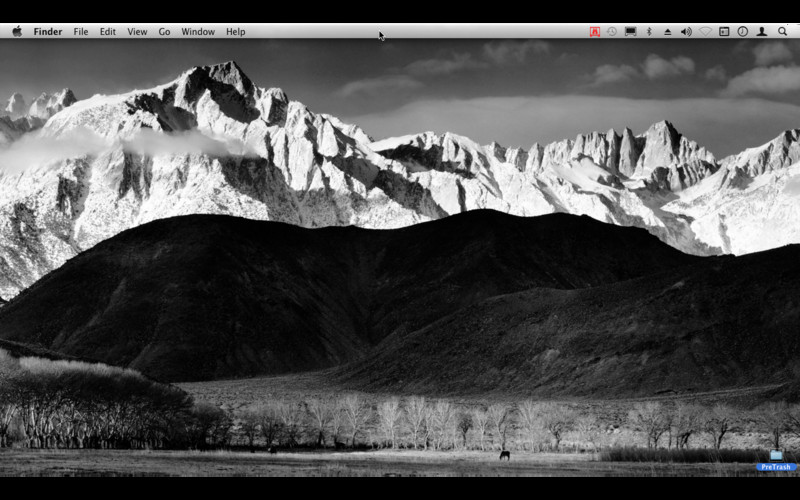The width and height of the screenshot is (800, 500).
Task: Click the eject icon in menu bar
Action: 667,32
